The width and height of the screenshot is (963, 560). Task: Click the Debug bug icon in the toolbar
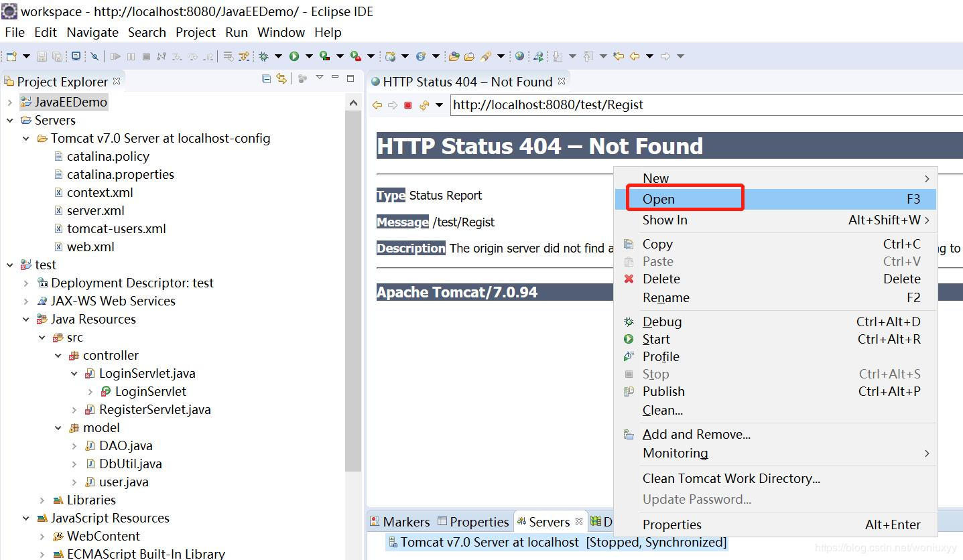pos(263,56)
